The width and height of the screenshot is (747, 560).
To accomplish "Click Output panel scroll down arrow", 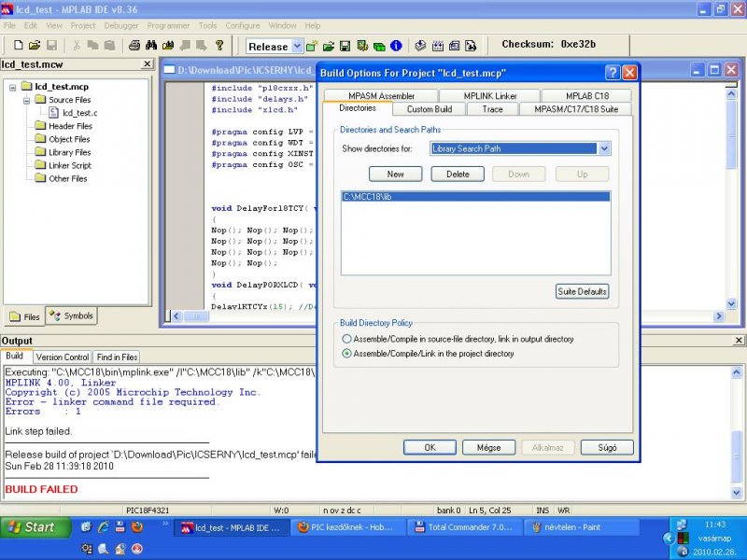I will pos(736,492).
